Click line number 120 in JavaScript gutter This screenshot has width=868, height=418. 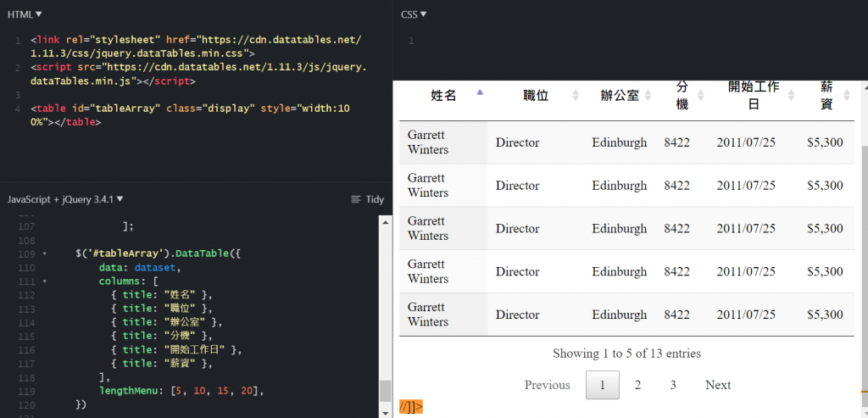point(26,404)
